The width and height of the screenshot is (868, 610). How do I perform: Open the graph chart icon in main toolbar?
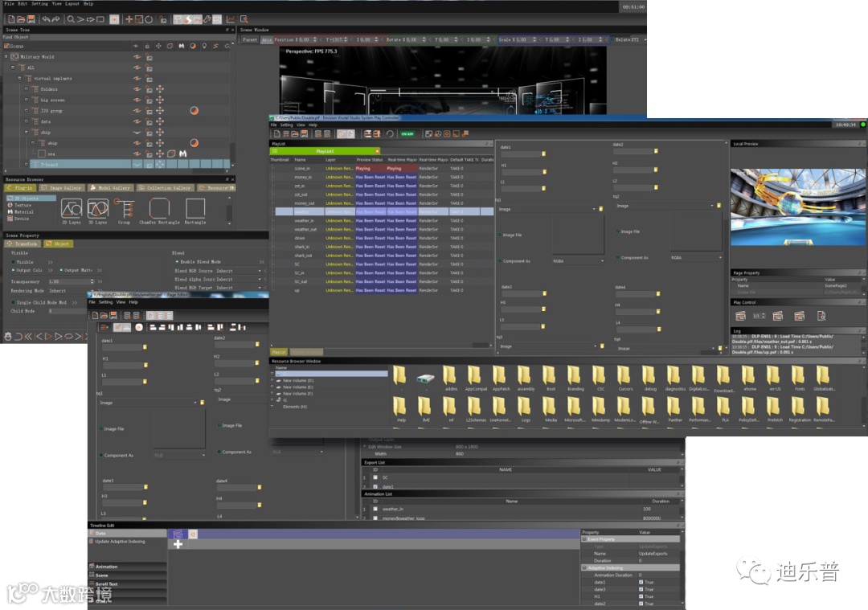(231, 19)
